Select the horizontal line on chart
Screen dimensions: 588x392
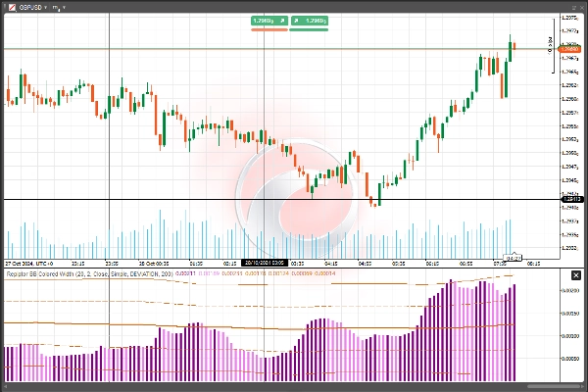pos(147,200)
